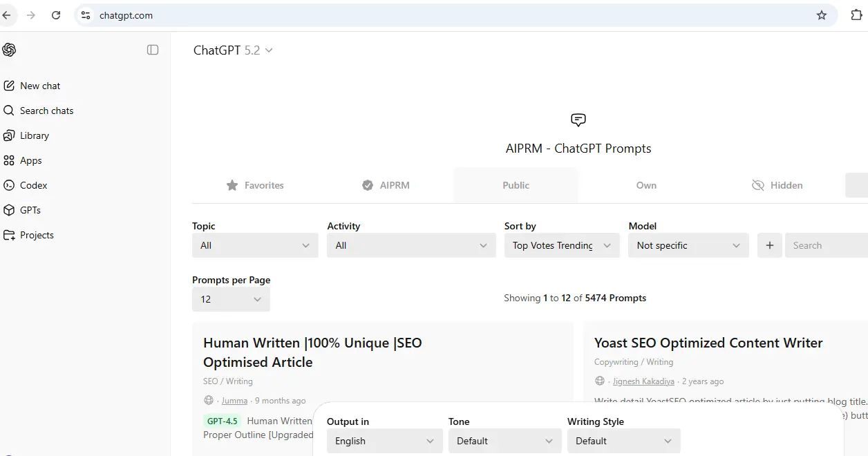
Task: Collapse sidebar with panel toggle icon
Action: (153, 50)
